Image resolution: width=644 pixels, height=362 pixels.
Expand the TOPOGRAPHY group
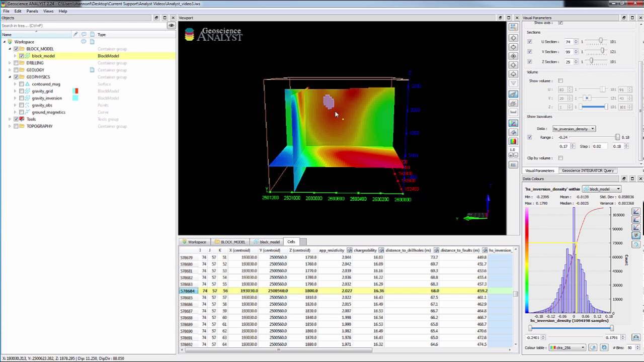[10, 126]
